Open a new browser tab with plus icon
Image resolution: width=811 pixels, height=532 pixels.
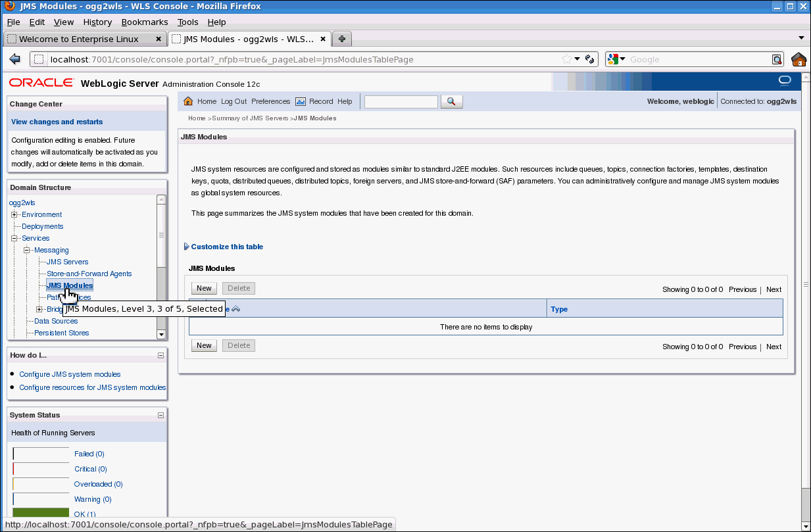pos(341,39)
